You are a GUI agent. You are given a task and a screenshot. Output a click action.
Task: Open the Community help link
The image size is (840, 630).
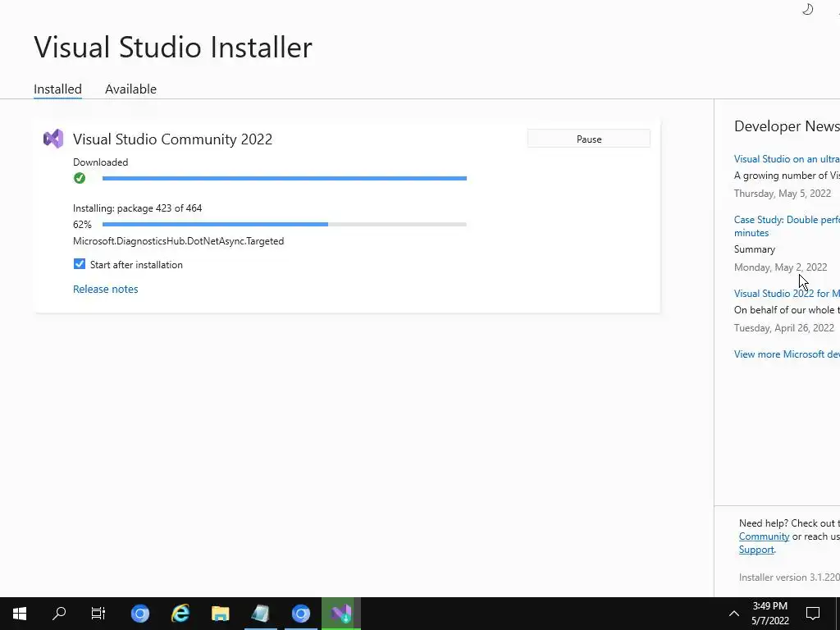764,536
